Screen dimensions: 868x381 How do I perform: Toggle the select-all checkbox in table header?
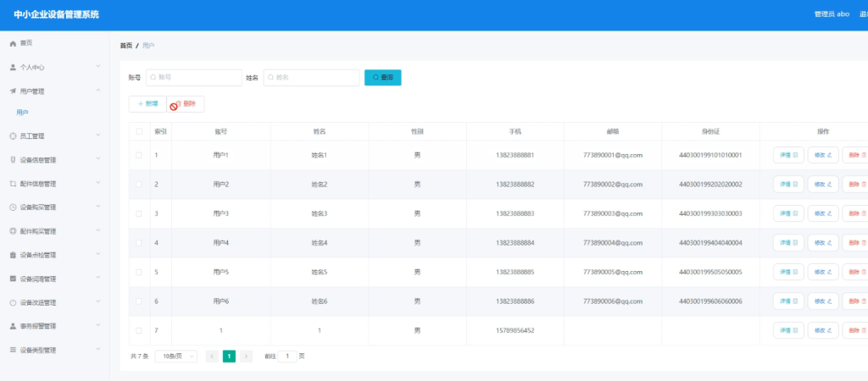(139, 131)
